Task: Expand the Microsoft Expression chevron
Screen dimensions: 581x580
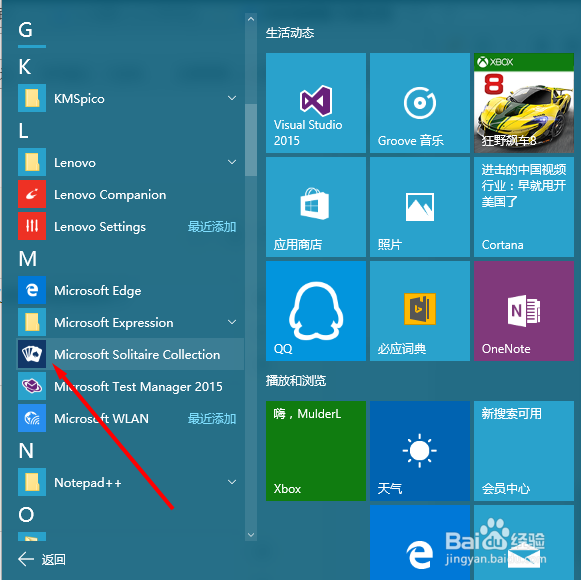Action: coord(232,322)
